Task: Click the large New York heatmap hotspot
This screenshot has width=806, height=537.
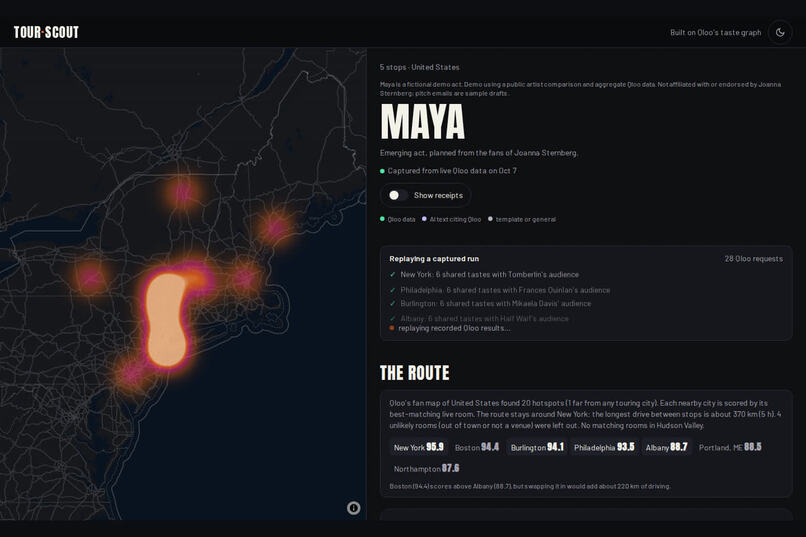Action: (x=166, y=320)
